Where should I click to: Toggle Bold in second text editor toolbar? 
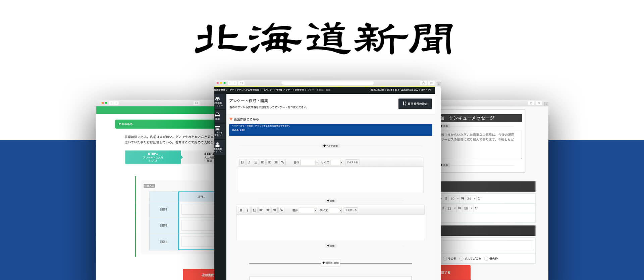(x=241, y=210)
